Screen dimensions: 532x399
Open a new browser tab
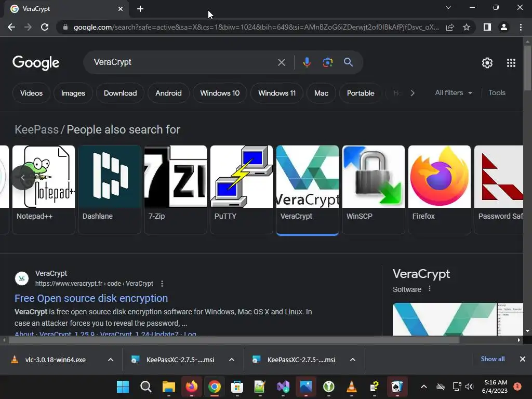[x=140, y=9]
